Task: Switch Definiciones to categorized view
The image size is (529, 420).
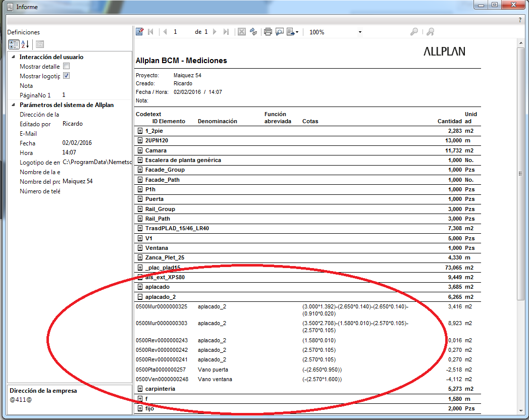Action: pos(14,44)
